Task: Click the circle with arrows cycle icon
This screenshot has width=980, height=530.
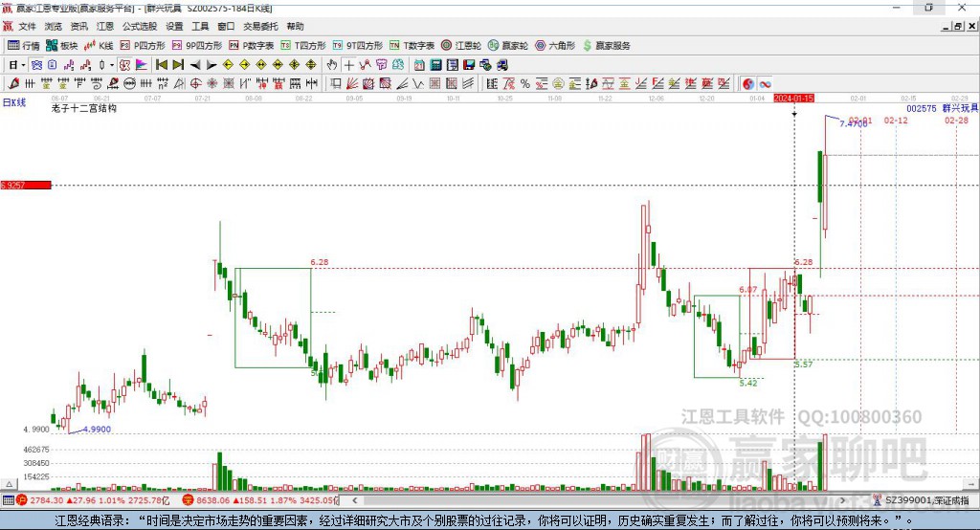Action: click(x=130, y=83)
